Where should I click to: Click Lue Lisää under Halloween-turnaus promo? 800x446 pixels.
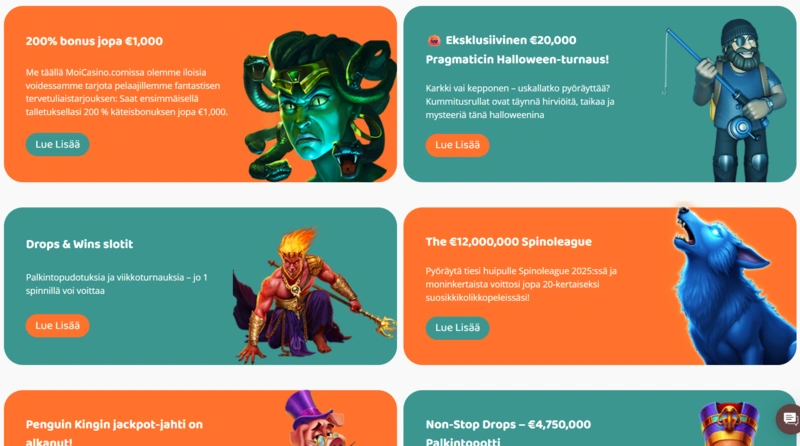[x=457, y=145]
